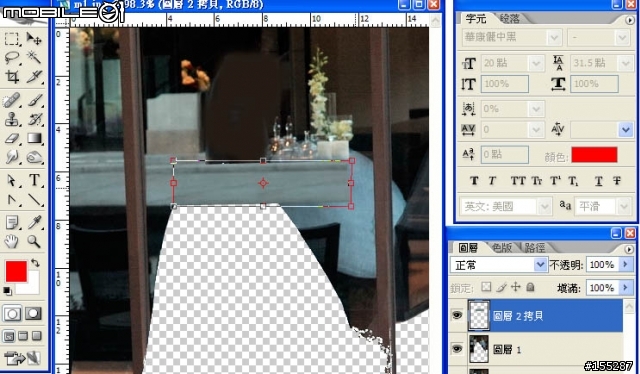Open the font style dropdown
This screenshot has height=374, width=640.
tap(622, 38)
